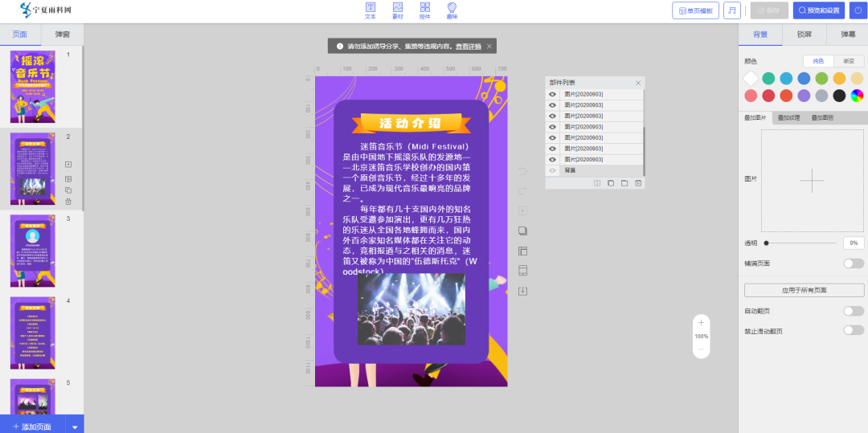The image size is (868, 433).
Task: Open the 弹幕 settings tab
Action: click(x=848, y=35)
